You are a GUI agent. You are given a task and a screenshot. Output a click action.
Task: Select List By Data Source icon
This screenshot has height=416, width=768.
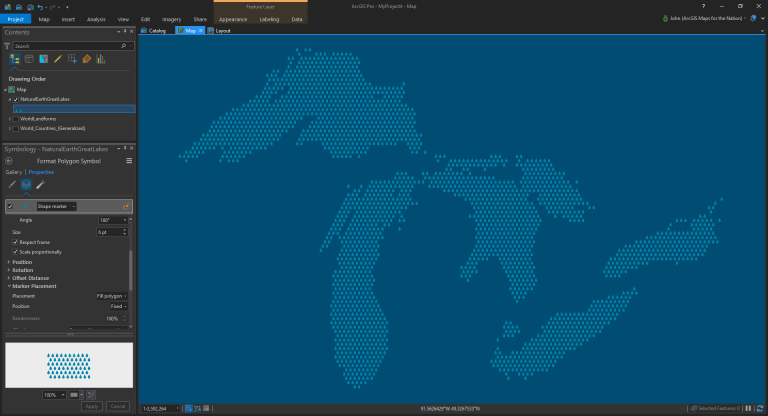pyautogui.click(x=29, y=59)
